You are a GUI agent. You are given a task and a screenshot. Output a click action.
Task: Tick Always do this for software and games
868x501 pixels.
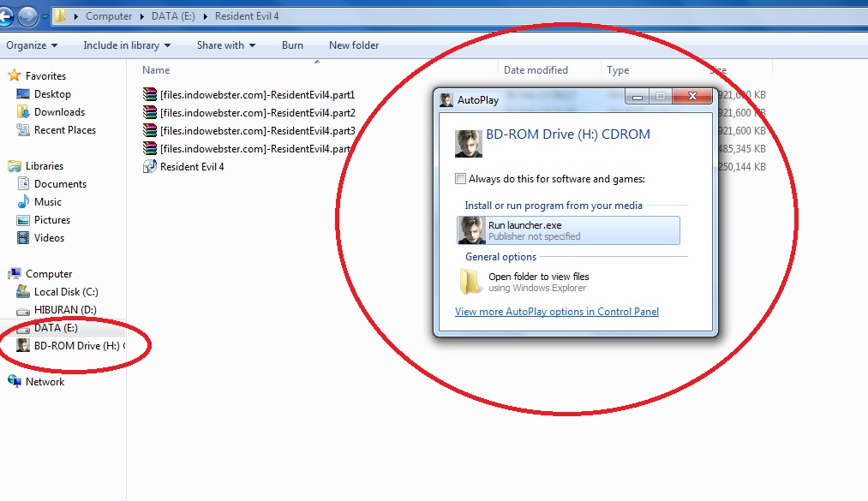point(460,179)
